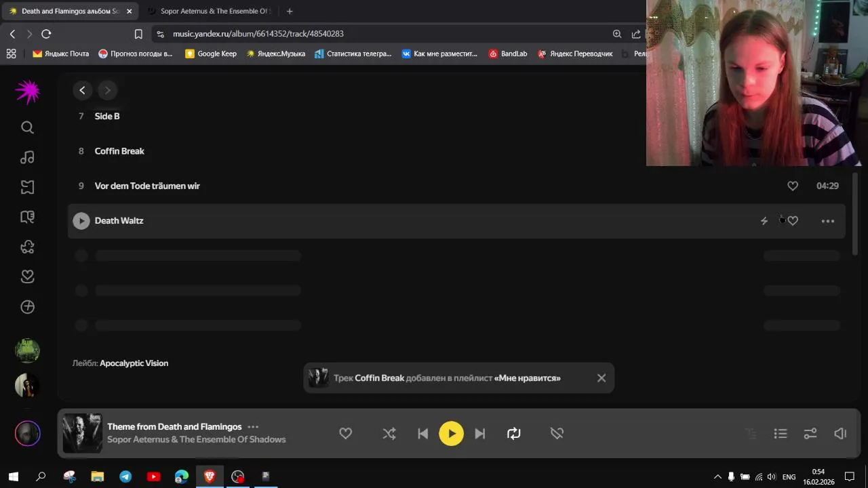This screenshot has width=868, height=488.
Task: Open search in the Yandex Music sidebar
Action: pyautogui.click(x=27, y=127)
